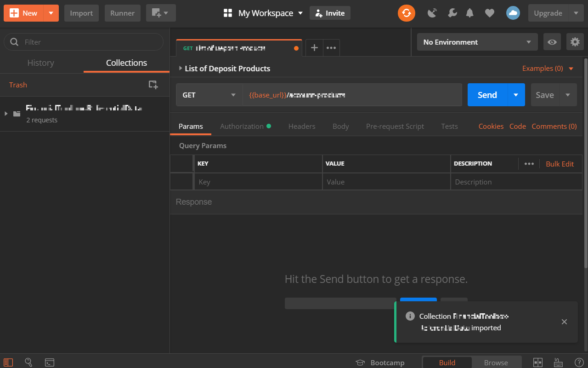Select environment from No Environment dropdown
Image resolution: width=588 pixels, height=368 pixels.
pyautogui.click(x=477, y=42)
